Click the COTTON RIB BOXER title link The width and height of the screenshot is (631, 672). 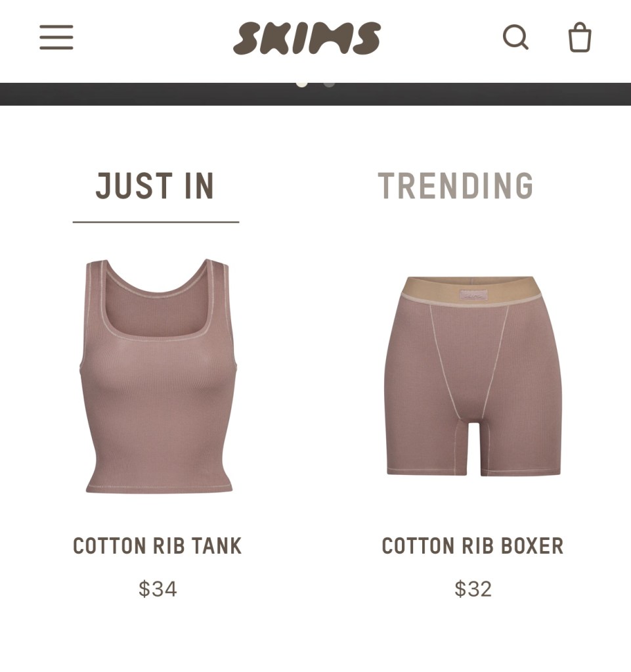click(x=473, y=546)
